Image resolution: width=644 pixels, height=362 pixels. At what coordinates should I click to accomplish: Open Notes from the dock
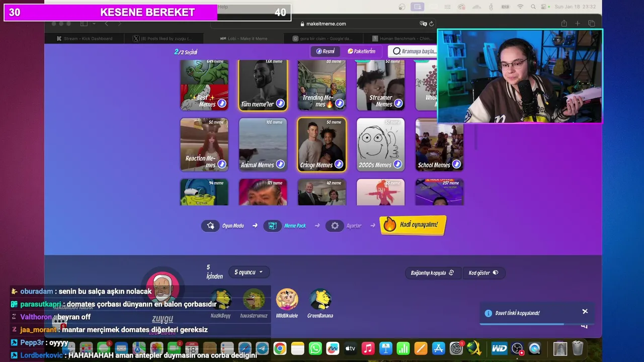point(297,348)
